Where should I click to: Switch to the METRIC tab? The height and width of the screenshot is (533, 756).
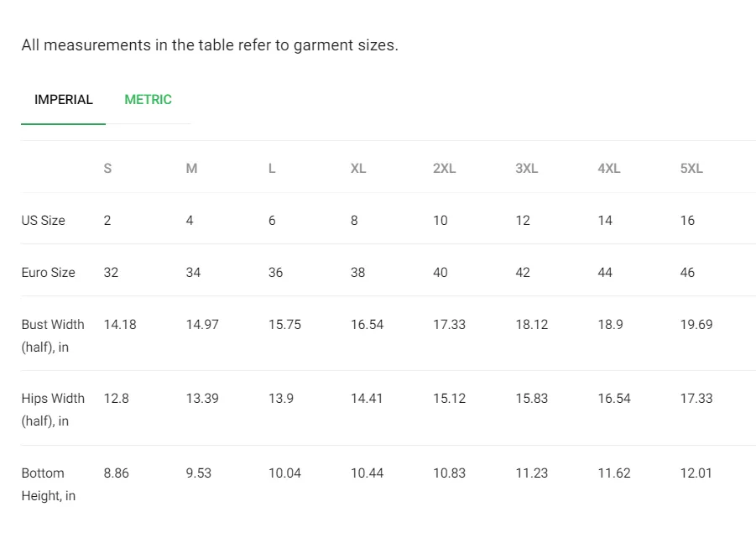pyautogui.click(x=148, y=99)
